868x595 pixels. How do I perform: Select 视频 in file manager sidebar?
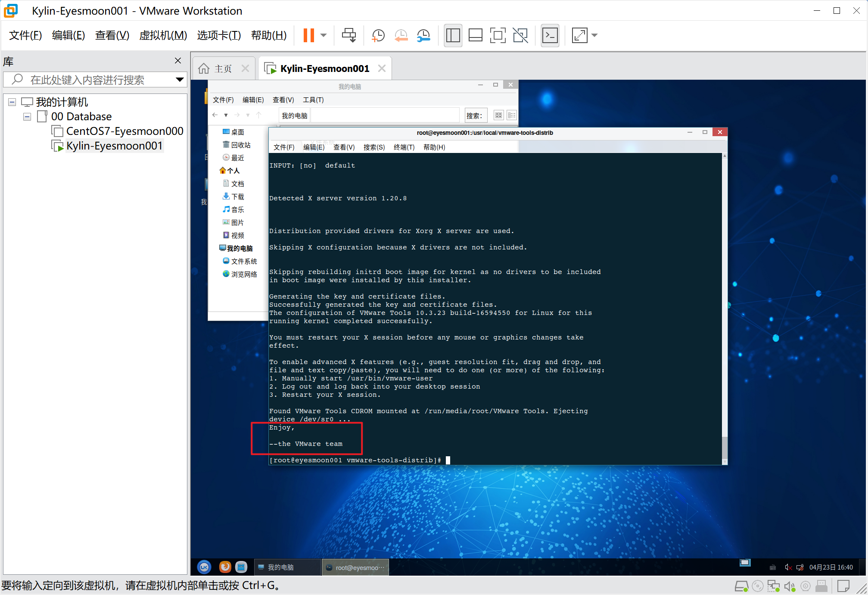pyautogui.click(x=234, y=235)
